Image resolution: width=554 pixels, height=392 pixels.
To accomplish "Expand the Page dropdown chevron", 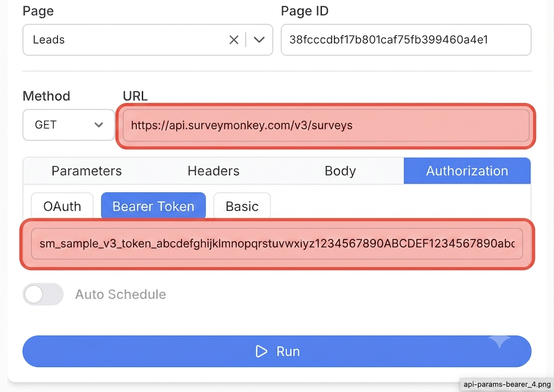I will pos(259,40).
